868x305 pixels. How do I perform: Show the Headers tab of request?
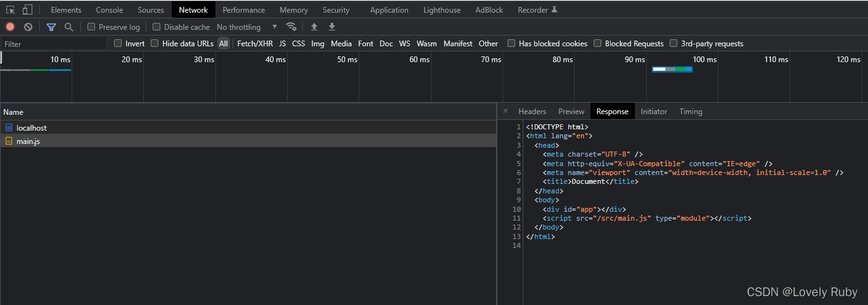pos(532,111)
